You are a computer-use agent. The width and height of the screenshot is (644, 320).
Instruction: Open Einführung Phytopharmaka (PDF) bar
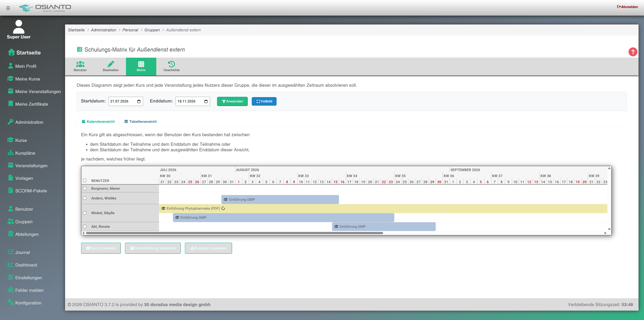click(x=383, y=208)
